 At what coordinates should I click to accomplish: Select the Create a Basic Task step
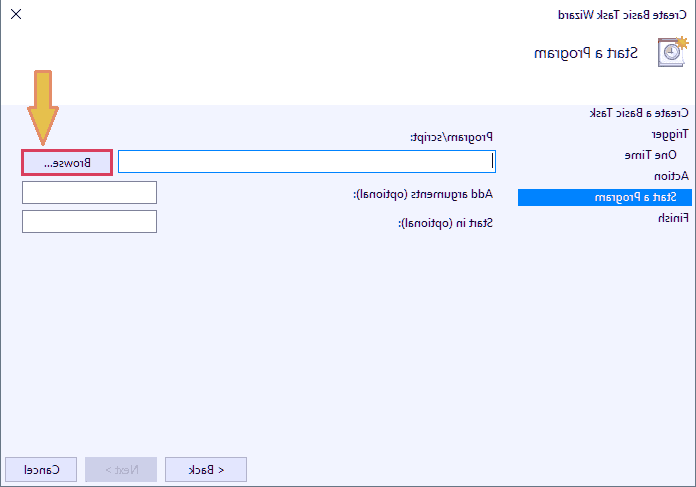639,113
